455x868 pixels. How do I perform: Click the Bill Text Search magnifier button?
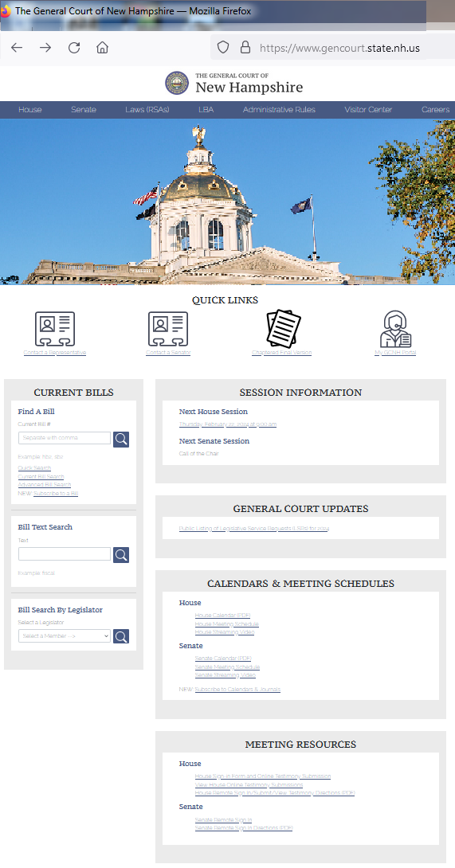[121, 555]
